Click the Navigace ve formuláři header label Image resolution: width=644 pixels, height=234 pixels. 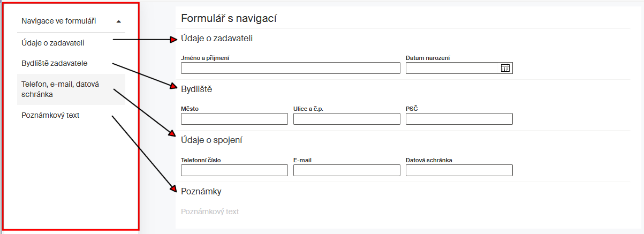point(58,21)
